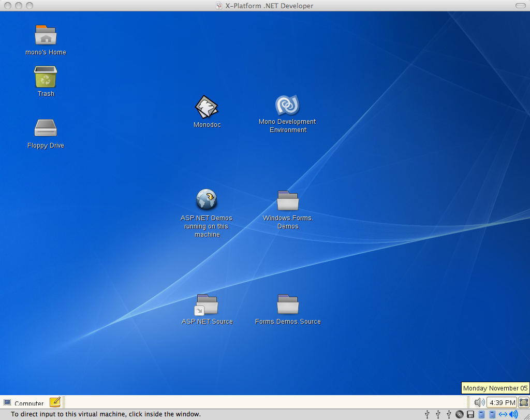Click the floppy disk device status icon

point(470,414)
